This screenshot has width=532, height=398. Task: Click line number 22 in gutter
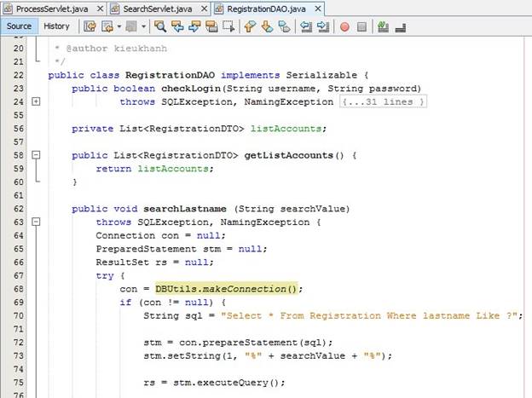18,75
